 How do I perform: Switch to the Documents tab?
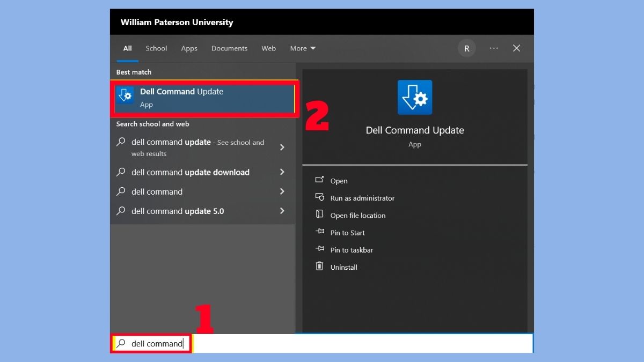(229, 48)
